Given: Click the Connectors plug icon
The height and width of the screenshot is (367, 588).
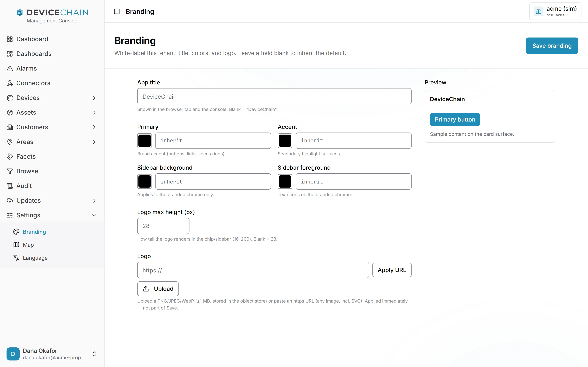Looking at the screenshot, I should [x=10, y=83].
